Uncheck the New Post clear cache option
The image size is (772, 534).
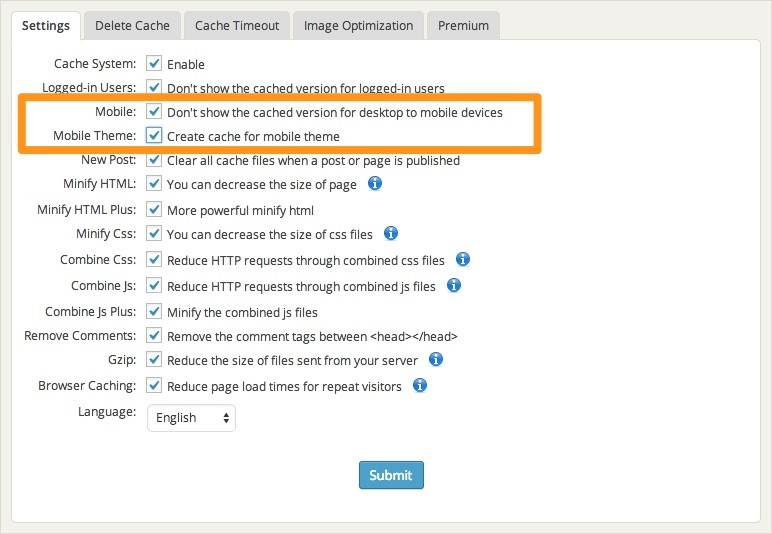(154, 160)
